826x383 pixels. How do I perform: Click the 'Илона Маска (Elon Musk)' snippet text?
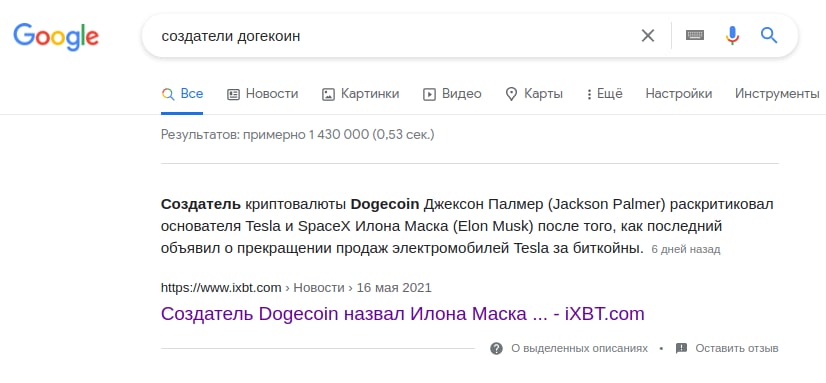(445, 227)
